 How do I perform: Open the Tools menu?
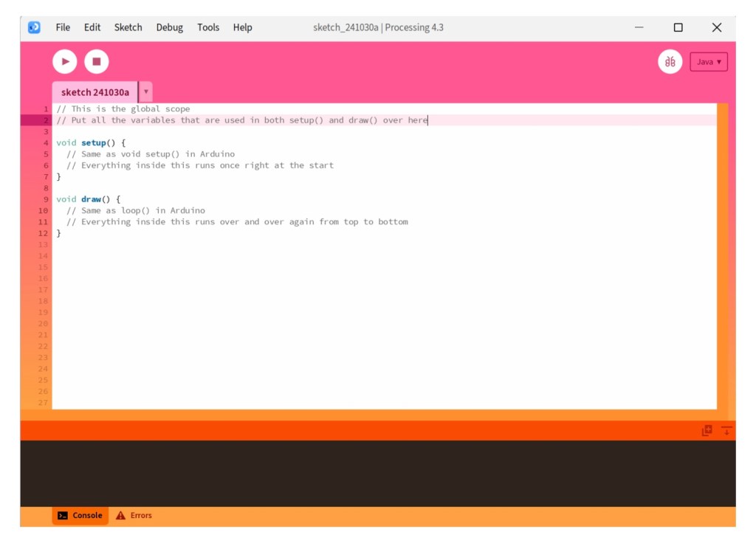tap(208, 27)
